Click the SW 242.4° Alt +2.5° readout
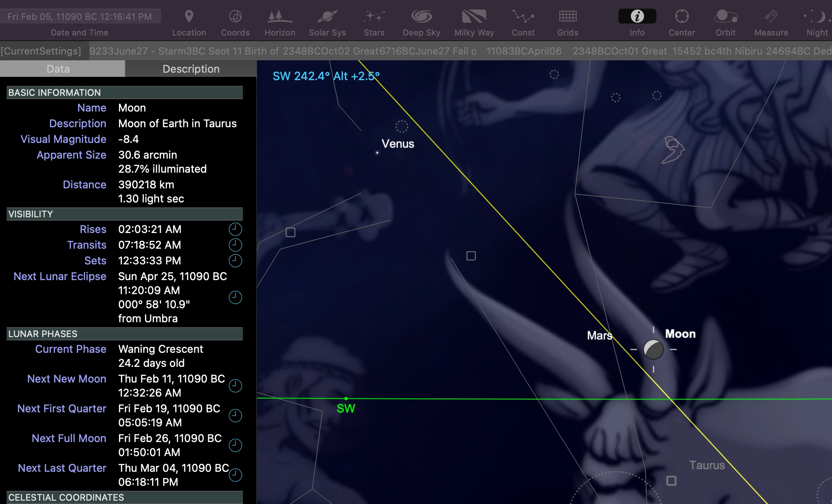832x504 pixels. click(326, 76)
